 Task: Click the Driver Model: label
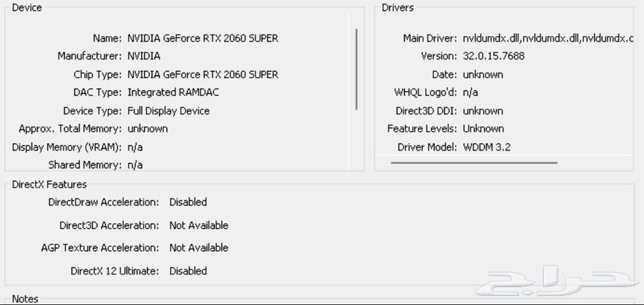[x=427, y=147]
